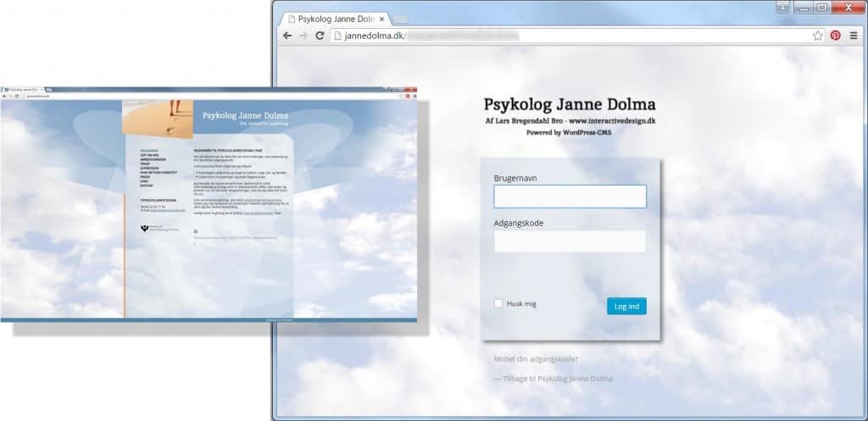Screen dimensions: 868x421
Task: Open the Chrome menu in small homepage window
Action: coord(415,97)
